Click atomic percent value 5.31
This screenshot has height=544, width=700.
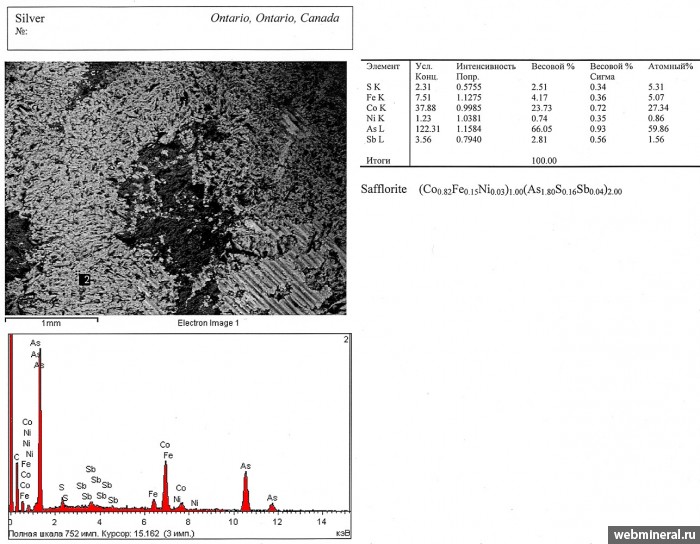[x=656, y=87]
